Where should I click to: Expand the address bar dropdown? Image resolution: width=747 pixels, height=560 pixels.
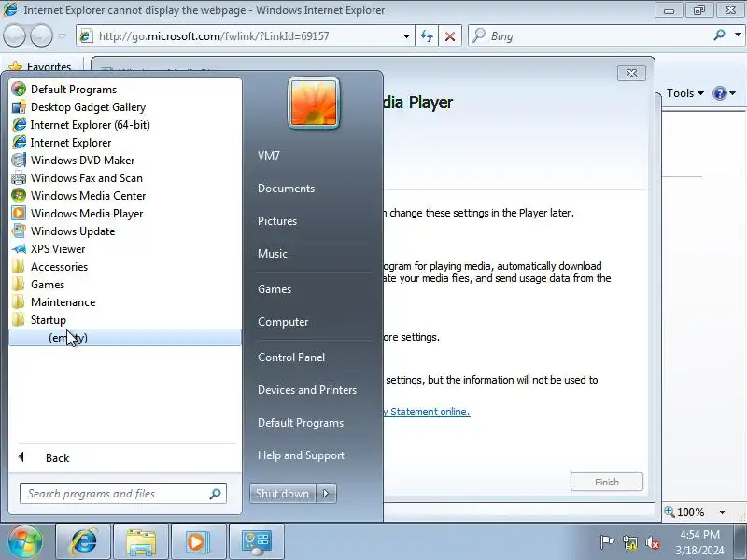click(406, 36)
